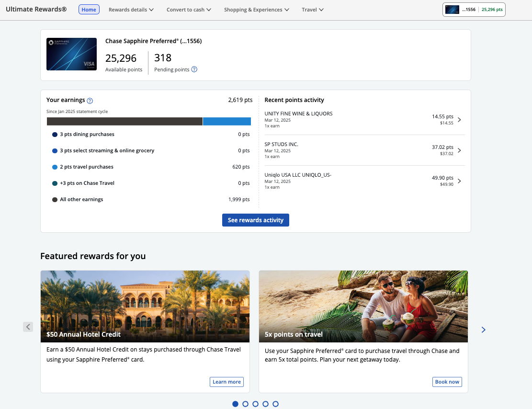
Task: Open the Your earnings help icon
Action: point(90,101)
